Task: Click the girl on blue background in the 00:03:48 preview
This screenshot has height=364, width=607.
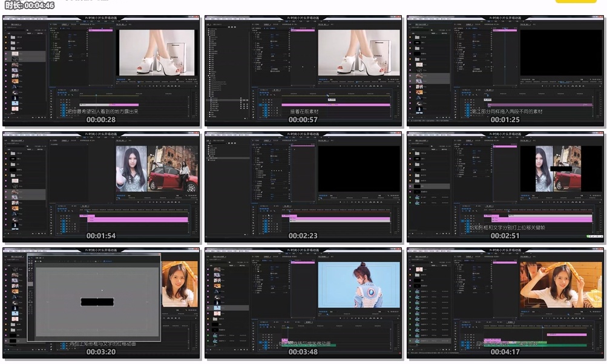Action: click(359, 285)
